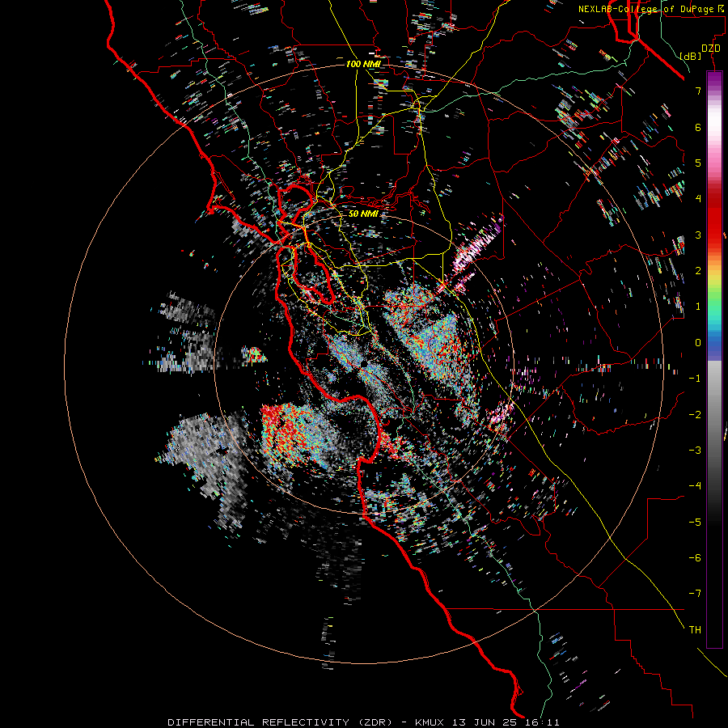728x728 pixels.
Task: Click the "TH" threshold label on scale
Action: [695, 630]
